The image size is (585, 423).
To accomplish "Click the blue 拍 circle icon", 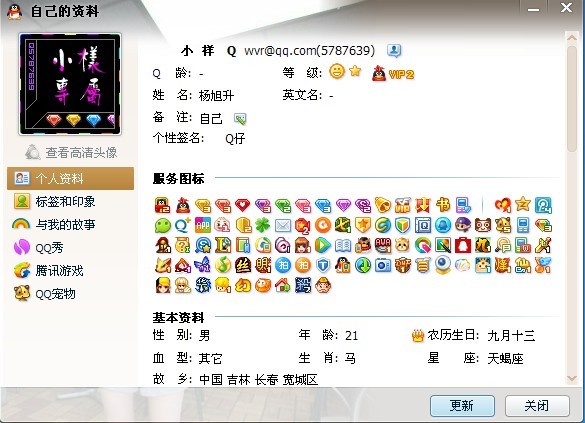I will coord(283,266).
